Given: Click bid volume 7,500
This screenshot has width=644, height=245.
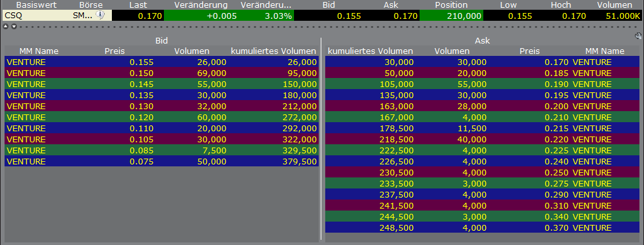Looking at the screenshot, I should point(215,150).
